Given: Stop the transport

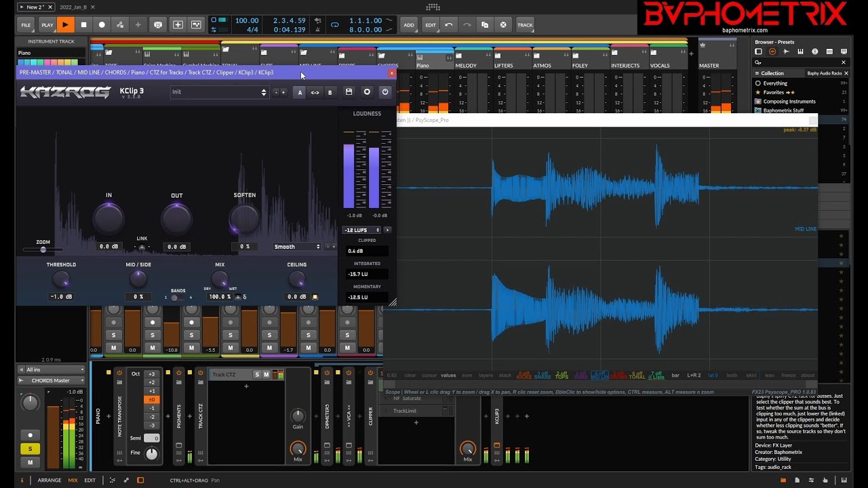Looking at the screenshot, I should [83, 25].
